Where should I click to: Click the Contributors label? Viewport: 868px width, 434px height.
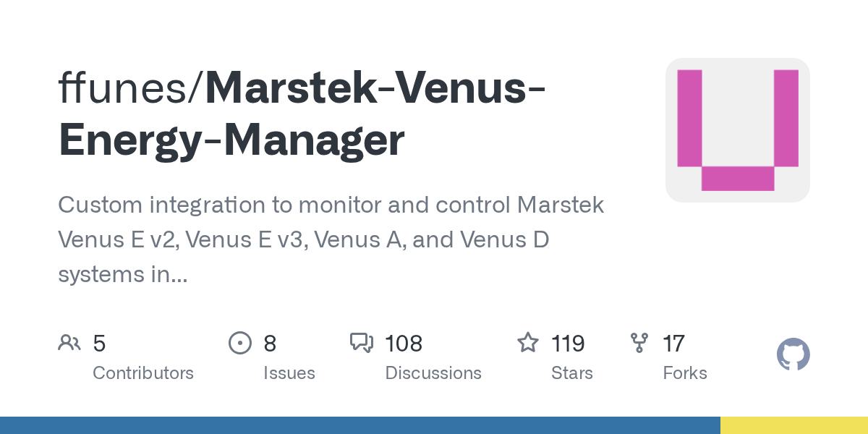coord(143,373)
